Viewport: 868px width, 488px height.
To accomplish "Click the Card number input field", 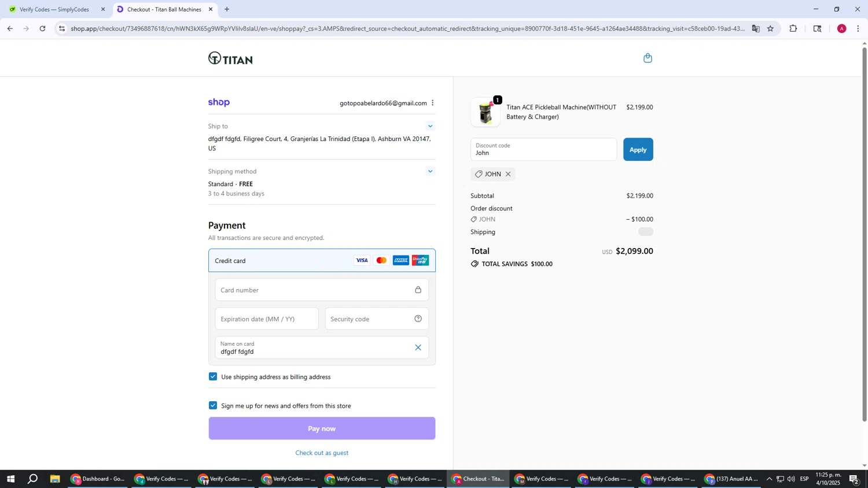I will [x=322, y=290].
